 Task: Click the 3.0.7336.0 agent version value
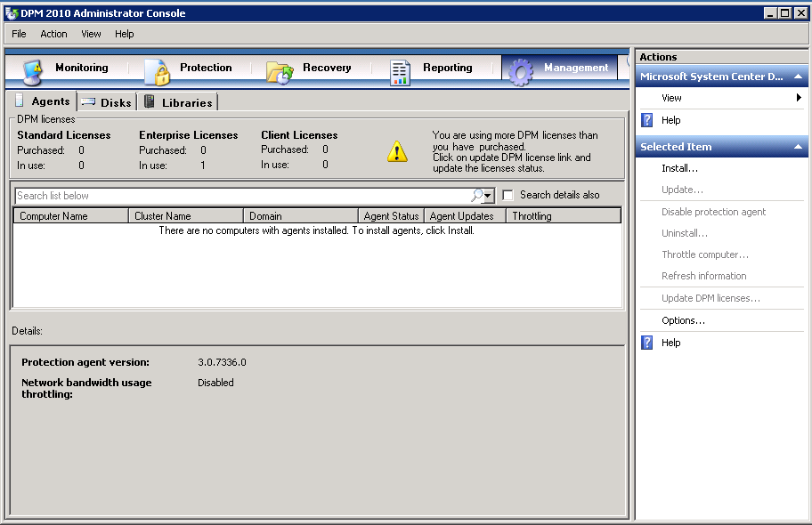(x=222, y=362)
